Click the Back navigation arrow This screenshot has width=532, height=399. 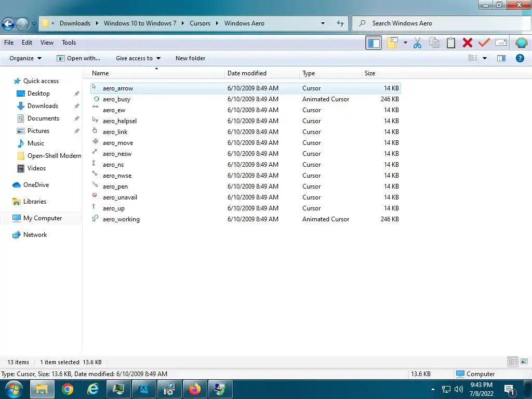(8, 24)
